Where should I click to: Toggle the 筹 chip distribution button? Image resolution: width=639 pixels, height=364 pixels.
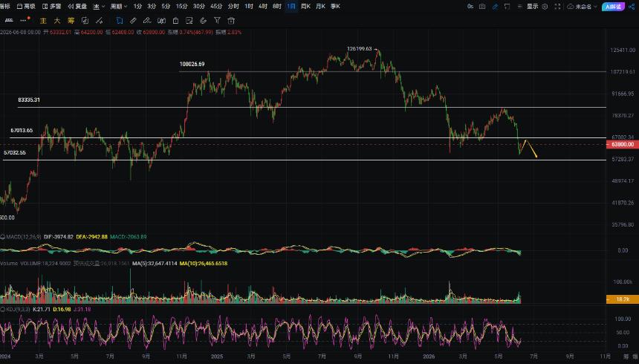point(71,20)
